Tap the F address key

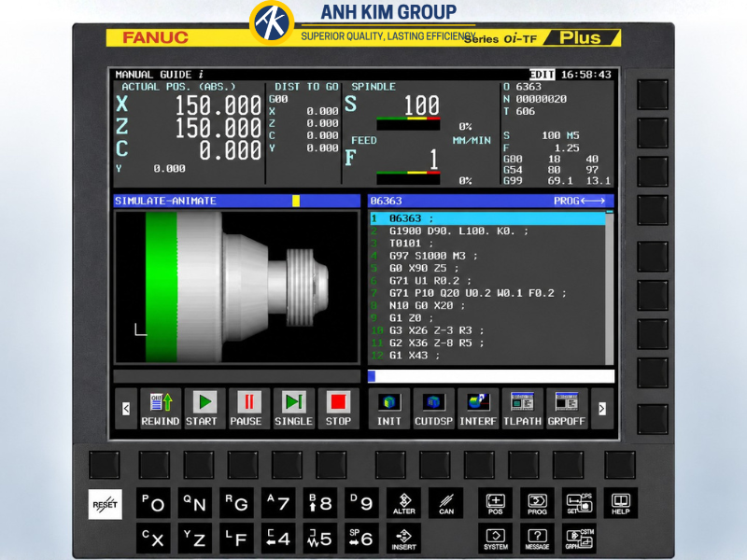(237, 539)
